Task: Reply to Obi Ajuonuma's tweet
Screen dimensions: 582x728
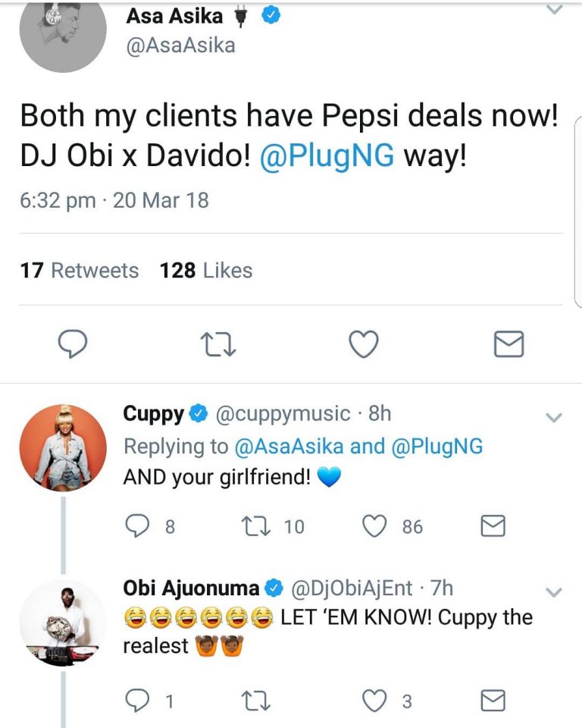Action: [x=137, y=701]
